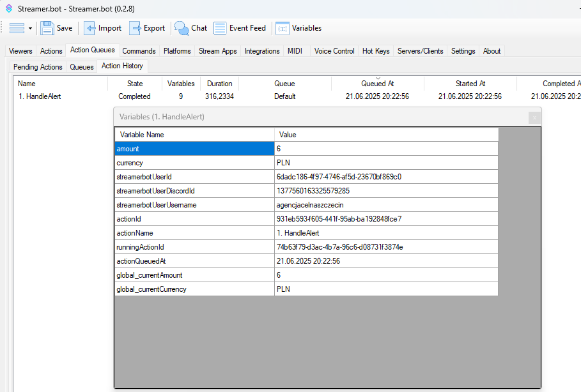
Task: Click the Queue column header
Action: point(284,84)
